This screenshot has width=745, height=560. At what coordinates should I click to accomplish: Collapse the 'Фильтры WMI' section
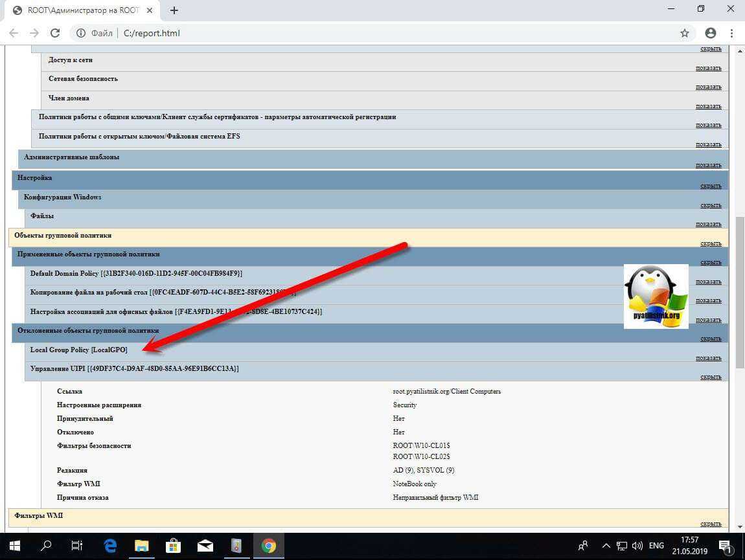(x=710, y=524)
